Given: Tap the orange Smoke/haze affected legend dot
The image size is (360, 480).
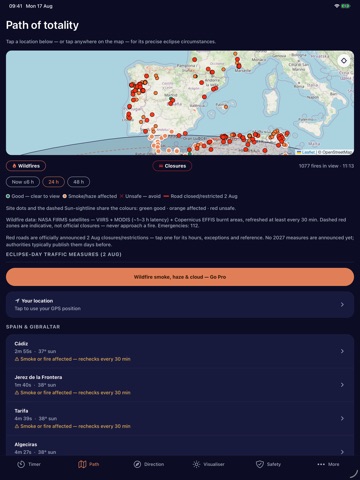Looking at the screenshot, I should click(x=65, y=196).
